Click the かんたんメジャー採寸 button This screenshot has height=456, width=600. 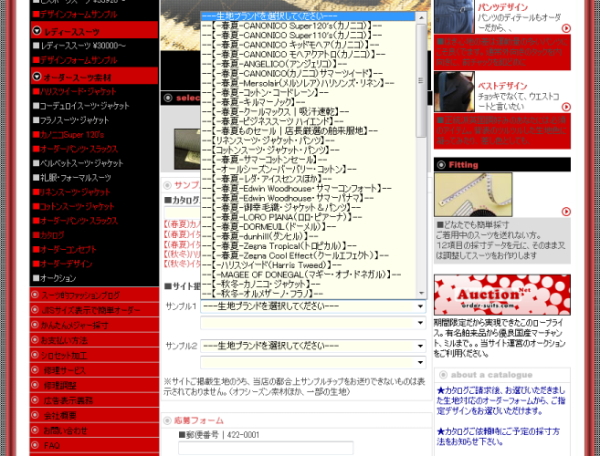point(94,325)
